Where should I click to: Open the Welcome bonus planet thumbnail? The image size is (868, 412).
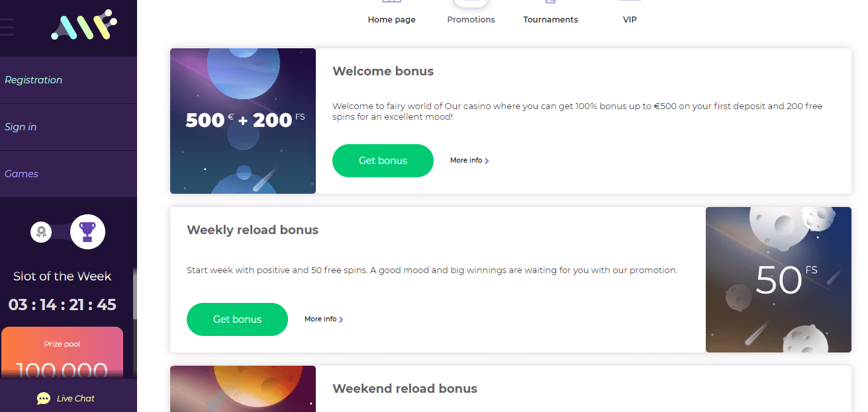pos(243,121)
